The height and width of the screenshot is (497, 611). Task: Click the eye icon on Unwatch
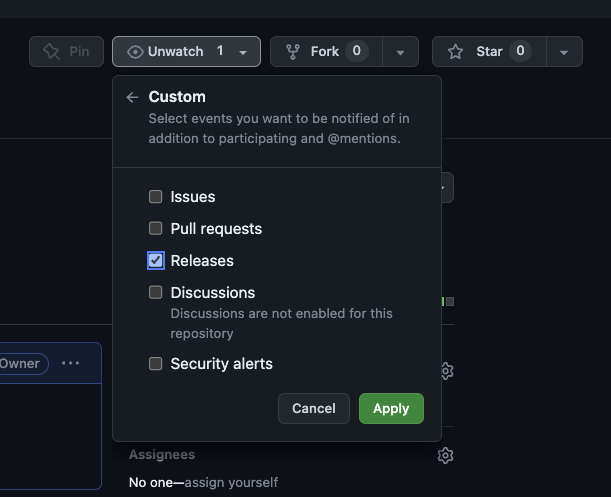(135, 52)
